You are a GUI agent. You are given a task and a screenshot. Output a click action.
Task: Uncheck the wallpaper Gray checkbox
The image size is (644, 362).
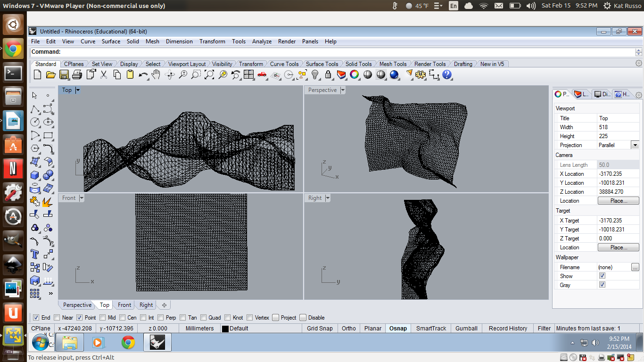(x=602, y=285)
